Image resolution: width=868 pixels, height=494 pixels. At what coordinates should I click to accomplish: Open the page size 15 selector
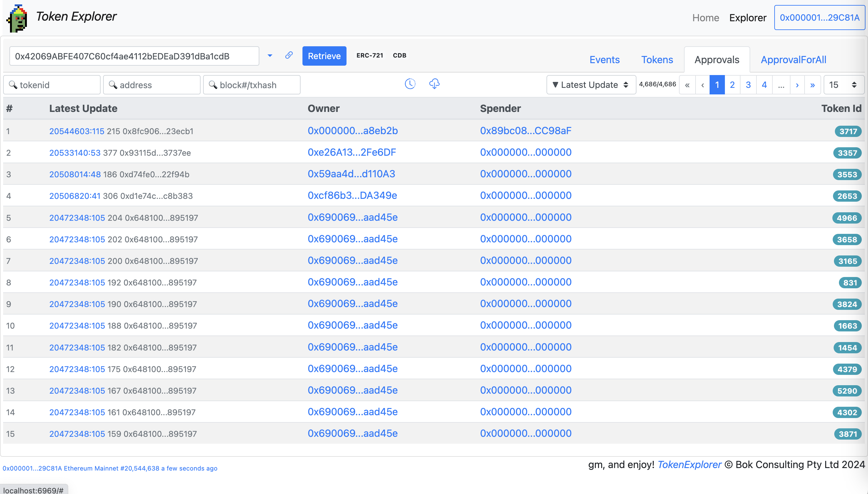844,85
